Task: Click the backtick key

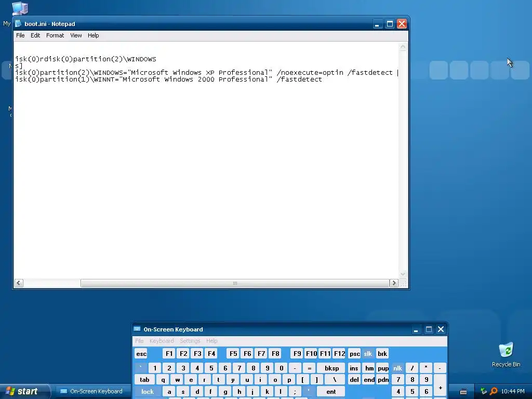Action: (x=140, y=368)
